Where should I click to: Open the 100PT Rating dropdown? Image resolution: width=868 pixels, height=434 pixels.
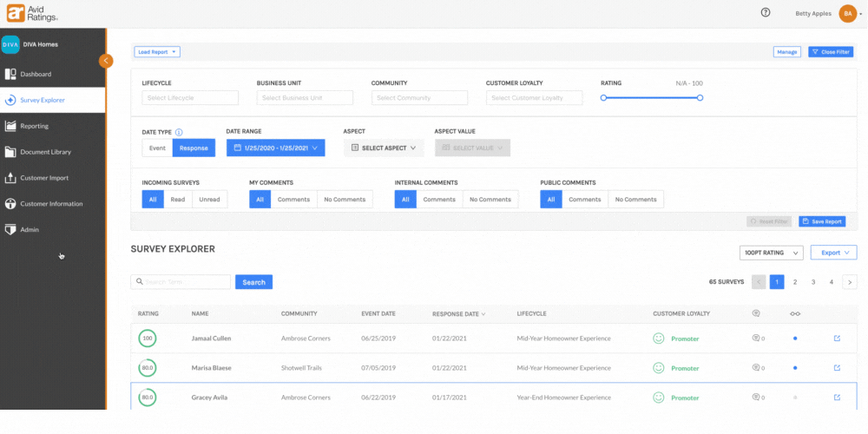pyautogui.click(x=771, y=253)
